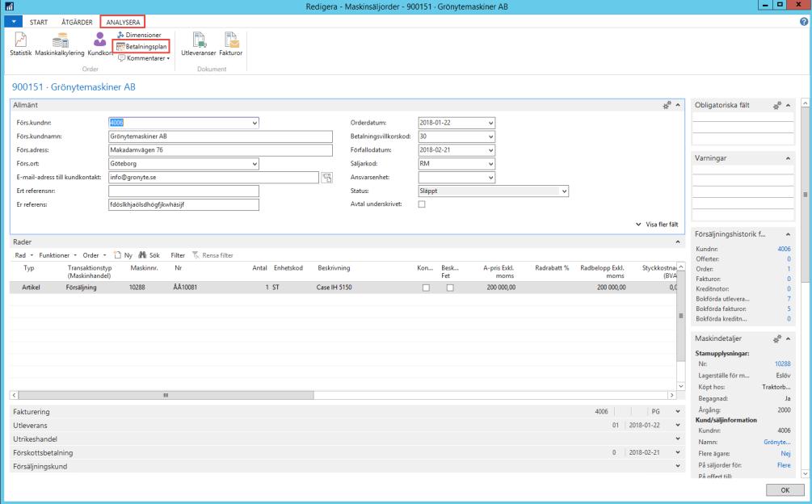Open the blue application menu dropdown

coord(14,22)
